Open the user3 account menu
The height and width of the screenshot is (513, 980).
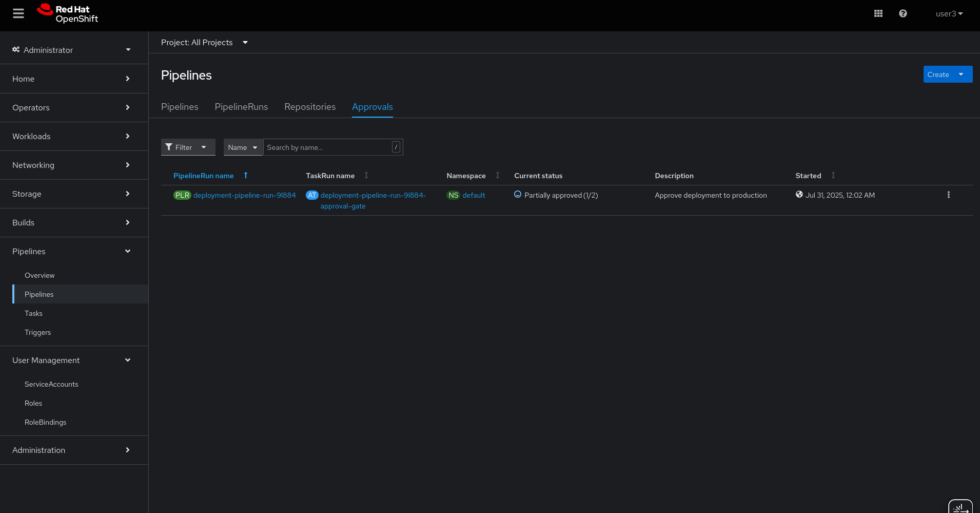[949, 14]
